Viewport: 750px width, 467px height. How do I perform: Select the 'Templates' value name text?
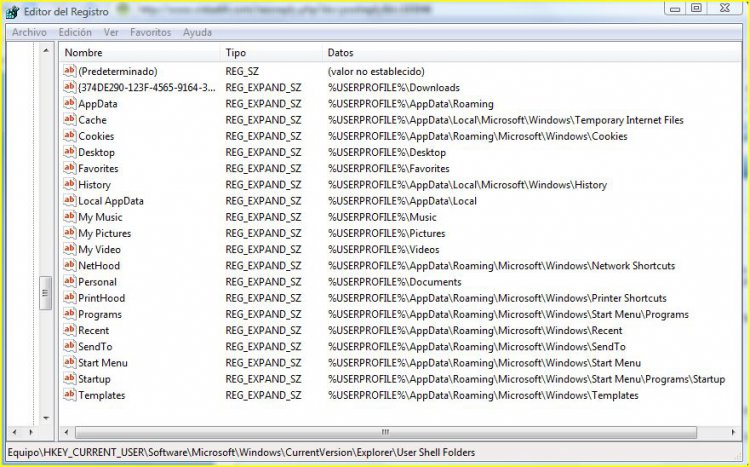(101, 395)
